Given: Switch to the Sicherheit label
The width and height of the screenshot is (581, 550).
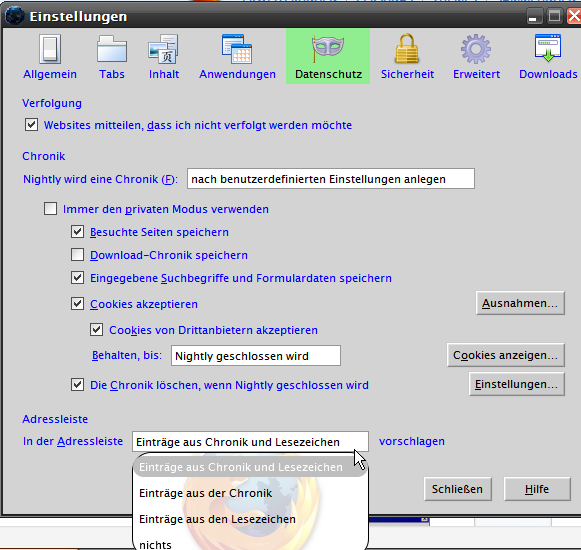Looking at the screenshot, I should (x=407, y=74).
